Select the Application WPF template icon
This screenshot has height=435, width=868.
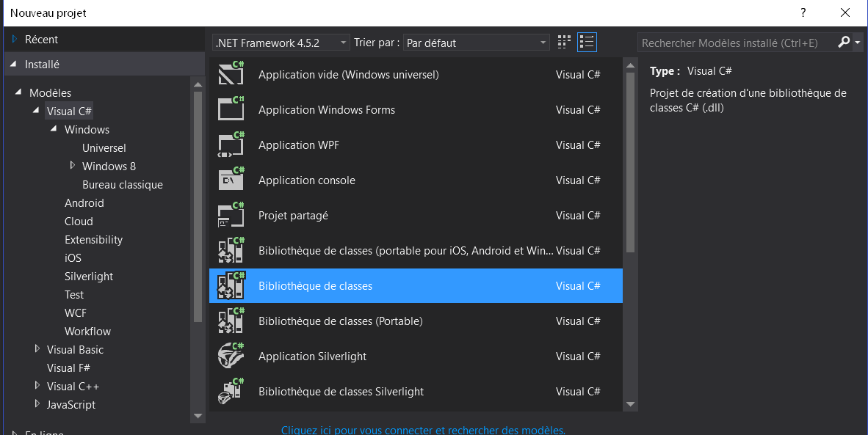click(x=231, y=145)
